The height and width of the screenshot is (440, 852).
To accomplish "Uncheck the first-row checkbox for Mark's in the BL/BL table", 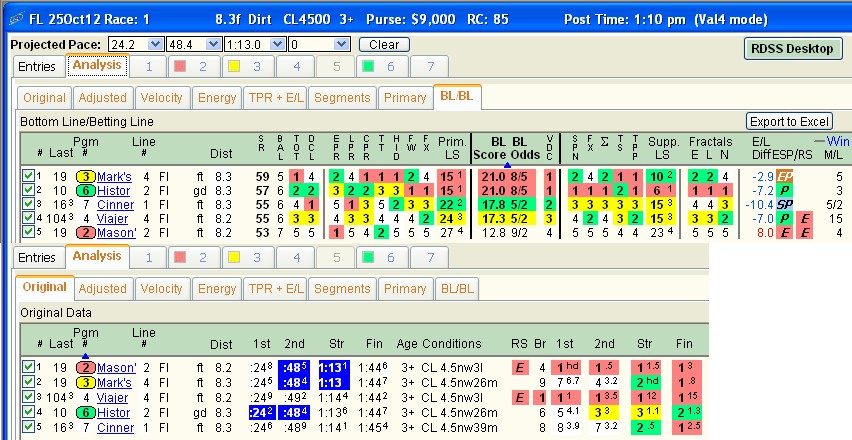I will click(x=28, y=175).
